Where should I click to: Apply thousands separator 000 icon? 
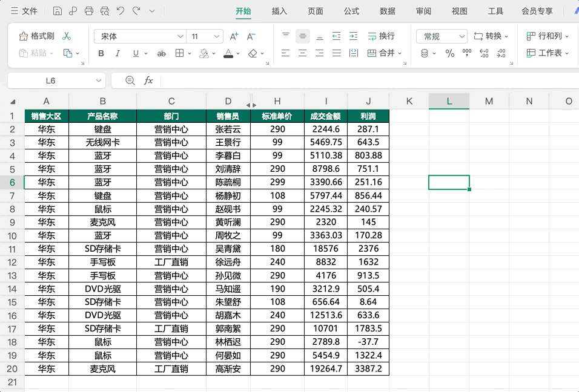(467, 53)
